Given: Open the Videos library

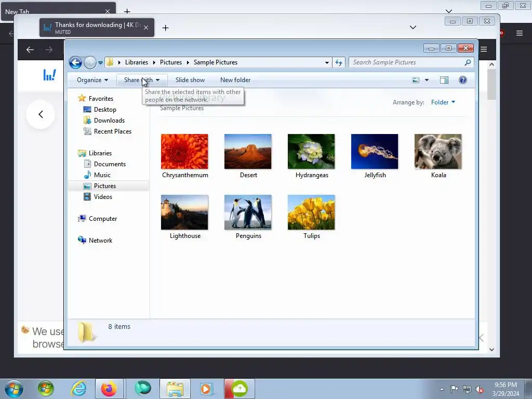Looking at the screenshot, I should pyautogui.click(x=103, y=197).
